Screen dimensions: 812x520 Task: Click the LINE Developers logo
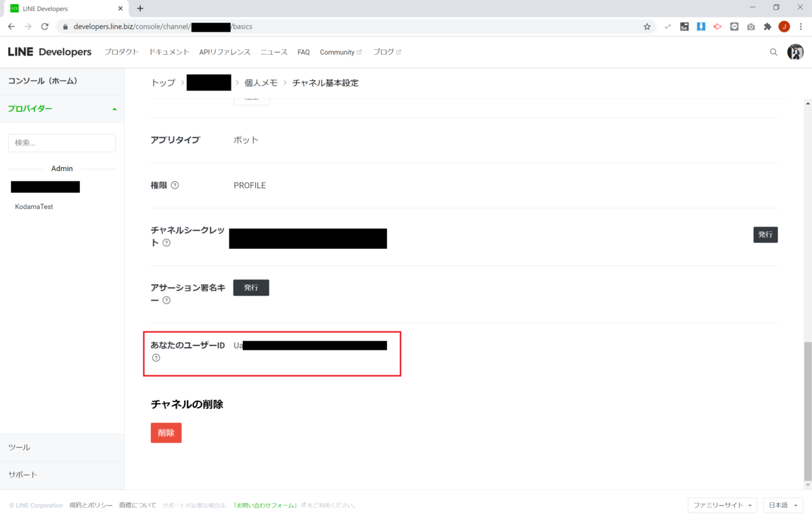pos(49,51)
